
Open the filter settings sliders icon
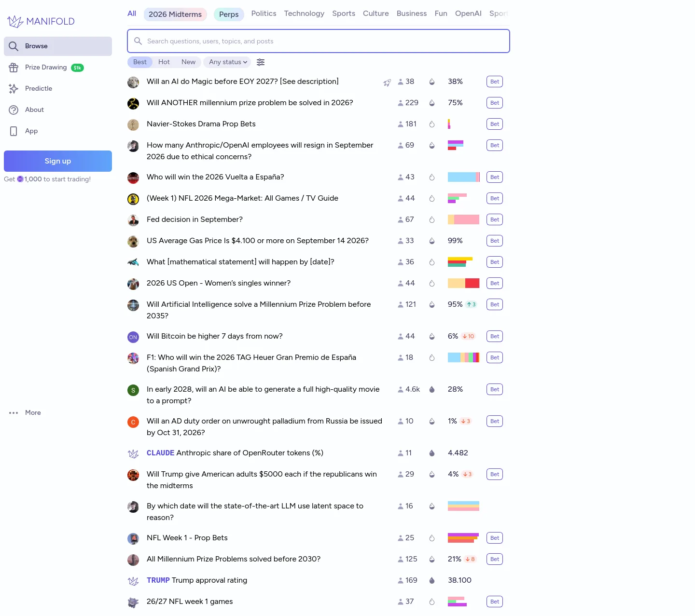pos(261,62)
